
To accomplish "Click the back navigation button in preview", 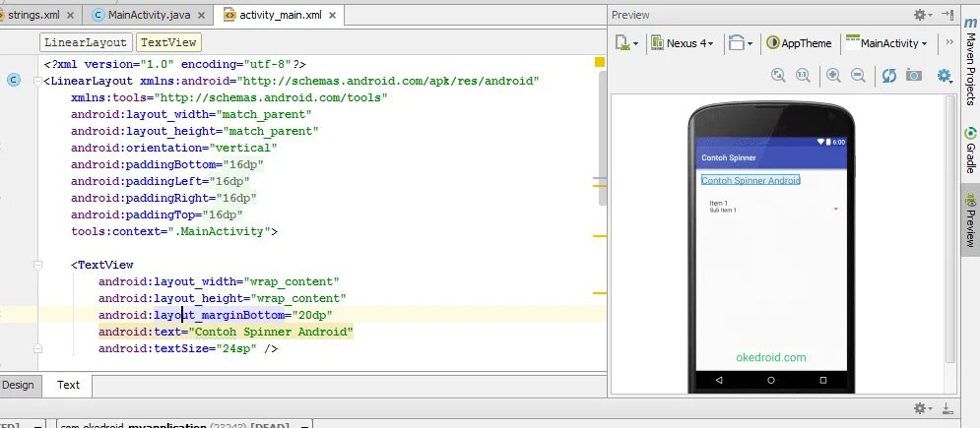I will coord(719,380).
